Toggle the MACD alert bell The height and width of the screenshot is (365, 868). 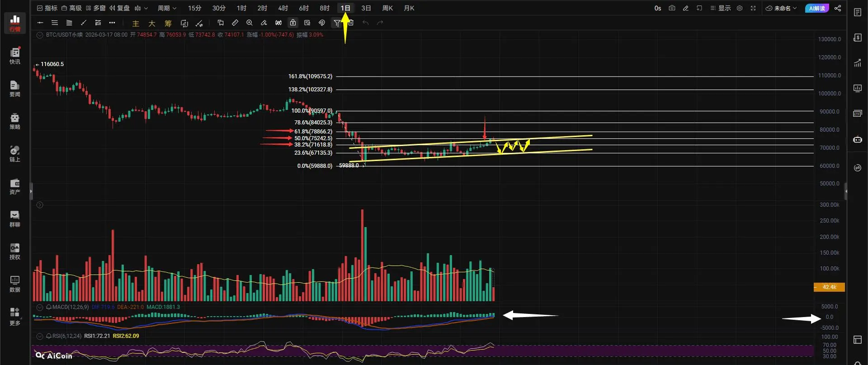point(49,307)
